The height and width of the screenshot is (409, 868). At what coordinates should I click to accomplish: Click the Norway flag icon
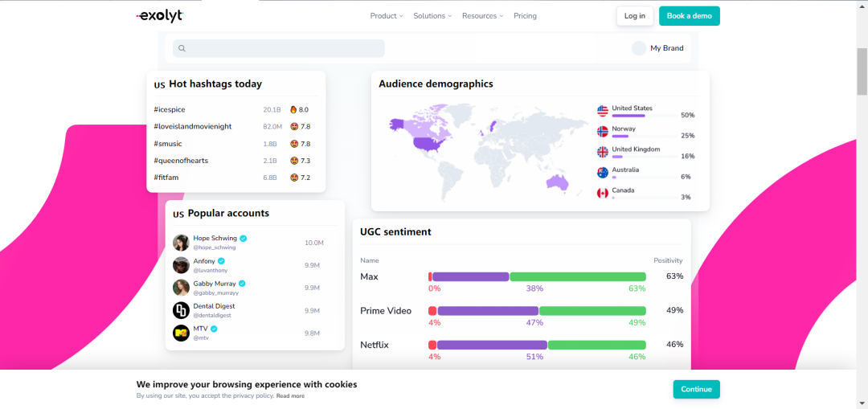click(603, 131)
